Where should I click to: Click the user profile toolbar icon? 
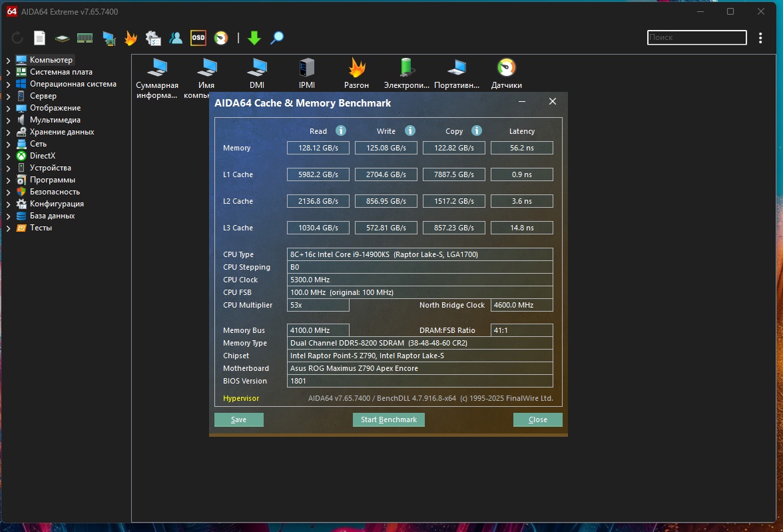click(x=176, y=38)
